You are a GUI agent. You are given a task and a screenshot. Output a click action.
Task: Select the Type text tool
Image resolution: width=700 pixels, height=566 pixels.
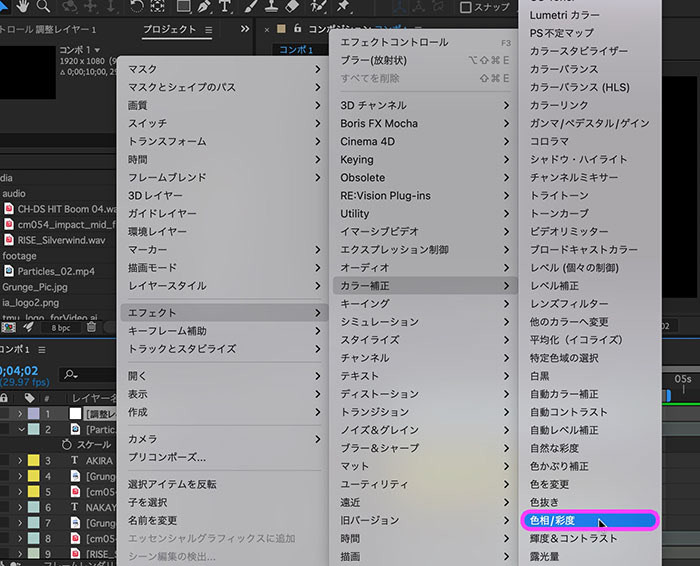pos(225,6)
